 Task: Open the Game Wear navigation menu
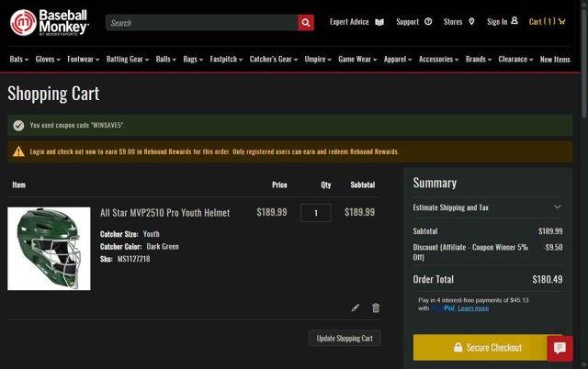pyautogui.click(x=357, y=59)
